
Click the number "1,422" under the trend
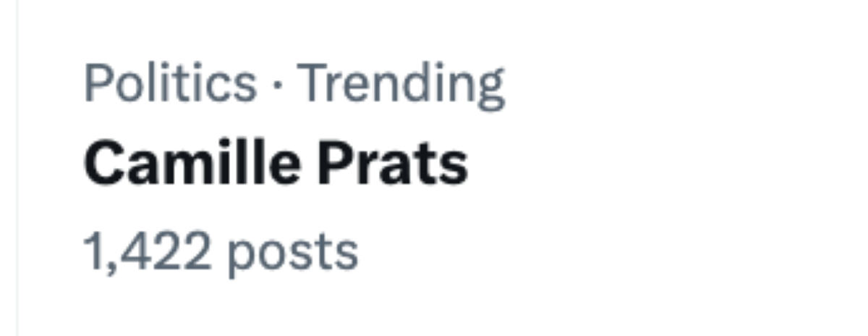click(148, 252)
